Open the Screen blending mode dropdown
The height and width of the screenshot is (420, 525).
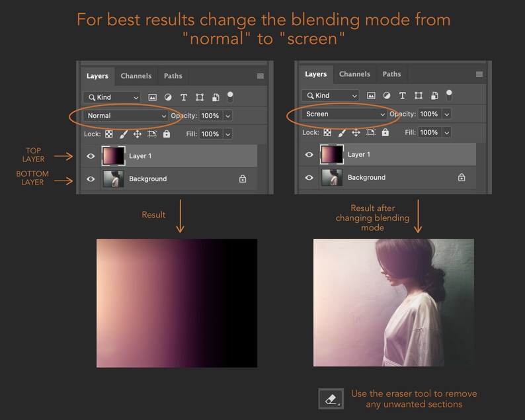(344, 114)
